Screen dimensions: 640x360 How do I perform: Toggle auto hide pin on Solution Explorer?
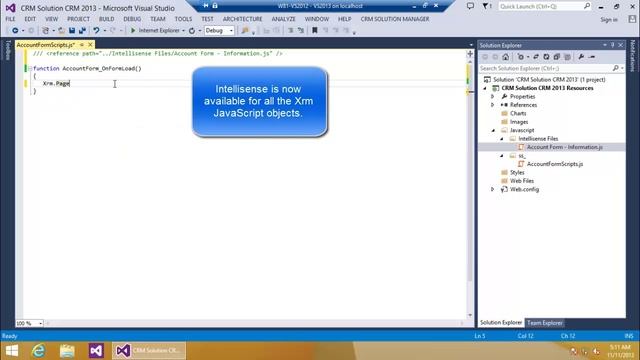(x=613, y=45)
